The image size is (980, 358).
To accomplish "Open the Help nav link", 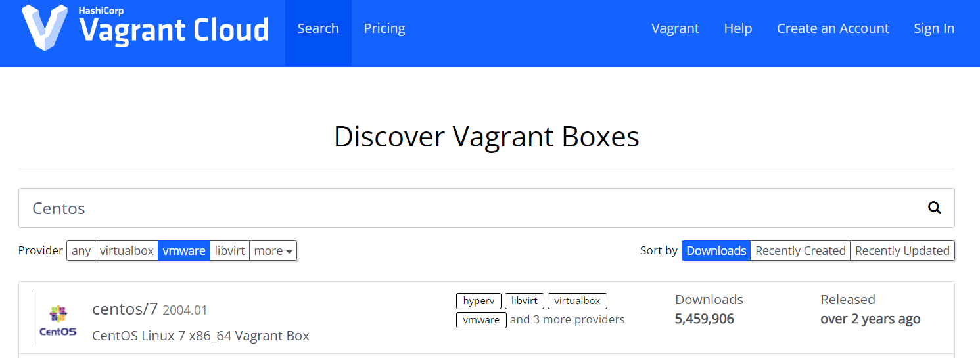I will click(x=738, y=28).
